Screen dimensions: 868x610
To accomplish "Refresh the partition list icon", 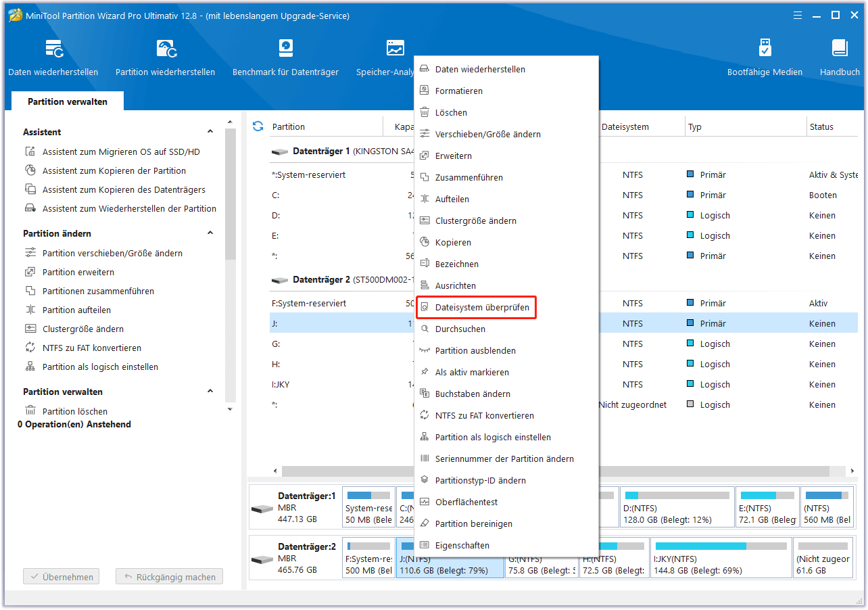I will pos(258,126).
